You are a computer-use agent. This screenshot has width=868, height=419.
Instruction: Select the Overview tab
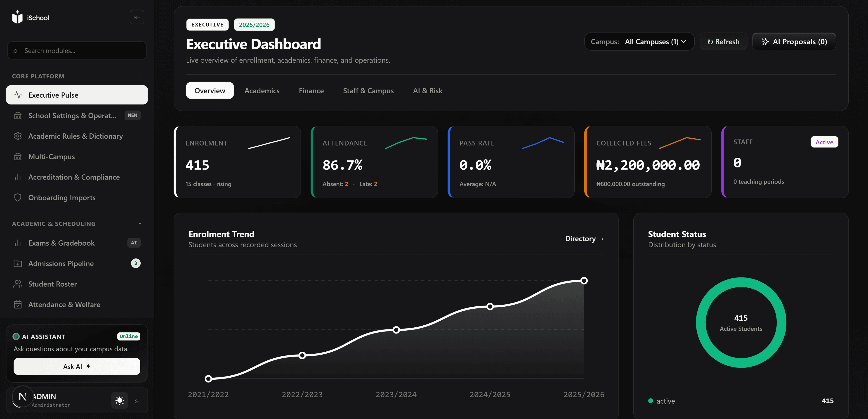(x=210, y=90)
